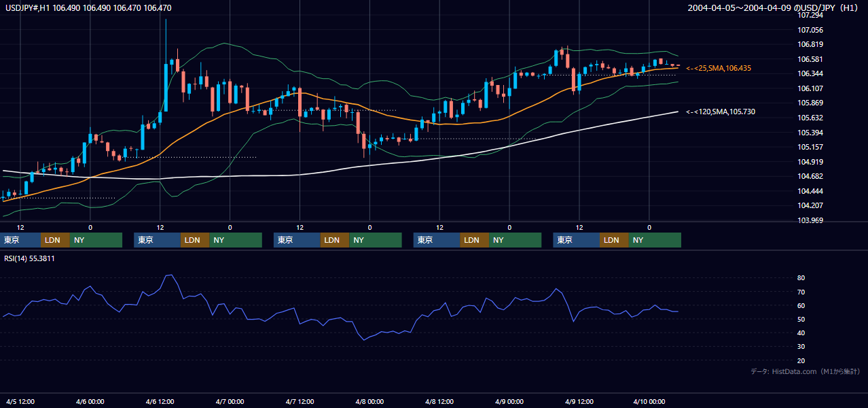The width and height of the screenshot is (868, 408).
Task: Click the 4/7 12:00 date label
Action: 300,402
